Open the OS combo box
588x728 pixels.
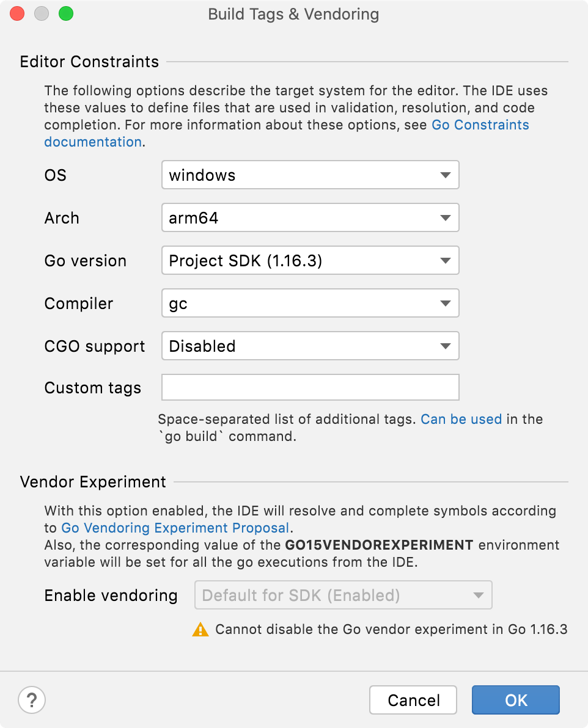(x=310, y=175)
